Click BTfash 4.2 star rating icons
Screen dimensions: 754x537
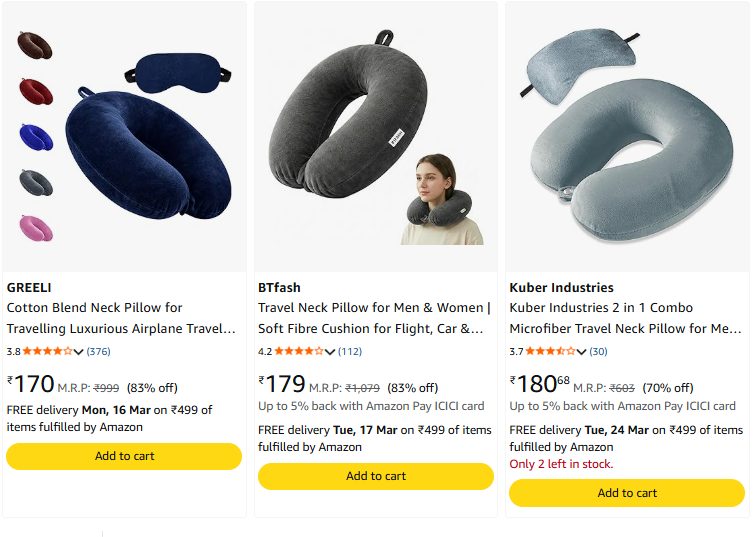[299, 351]
